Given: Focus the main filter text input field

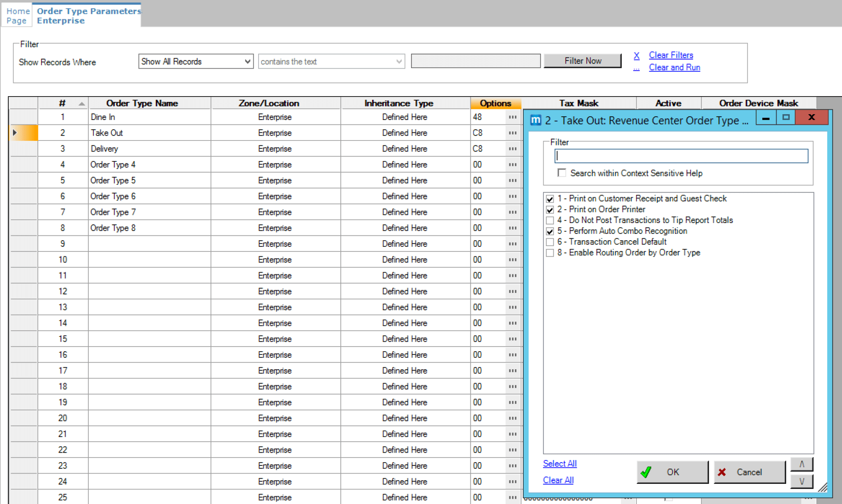Looking at the screenshot, I should 476,61.
